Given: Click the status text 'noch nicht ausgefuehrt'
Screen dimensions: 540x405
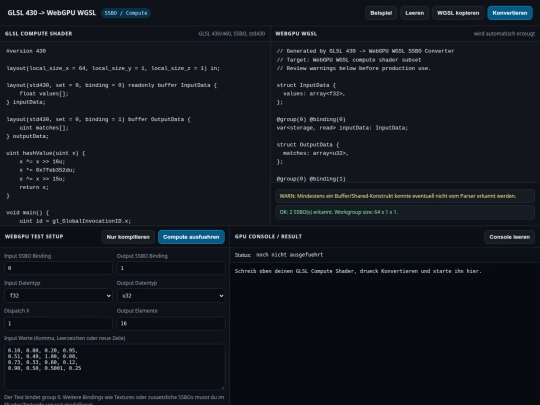Looking at the screenshot, I should [289, 255].
